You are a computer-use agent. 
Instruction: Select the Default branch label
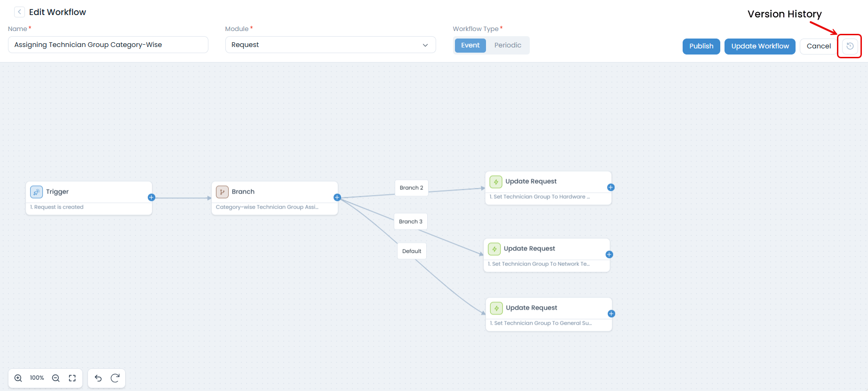click(x=412, y=251)
